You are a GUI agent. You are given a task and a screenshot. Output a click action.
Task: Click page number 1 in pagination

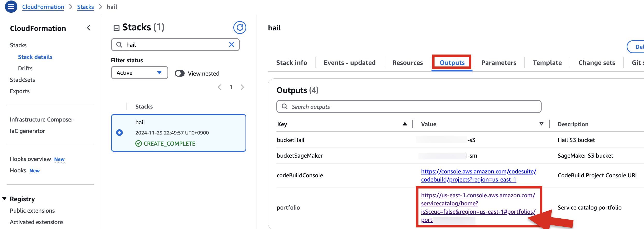point(231,87)
